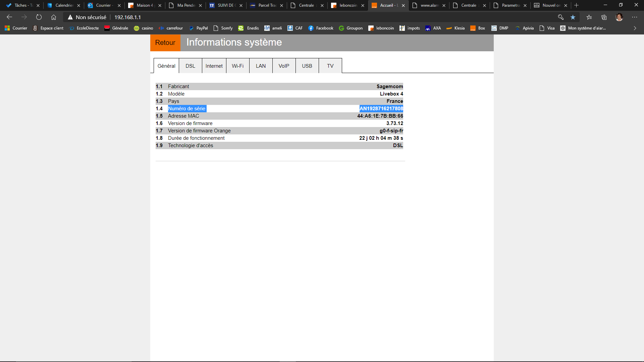Click the Non sécurisé security warning
The height and width of the screenshot is (362, 644).
click(x=87, y=17)
